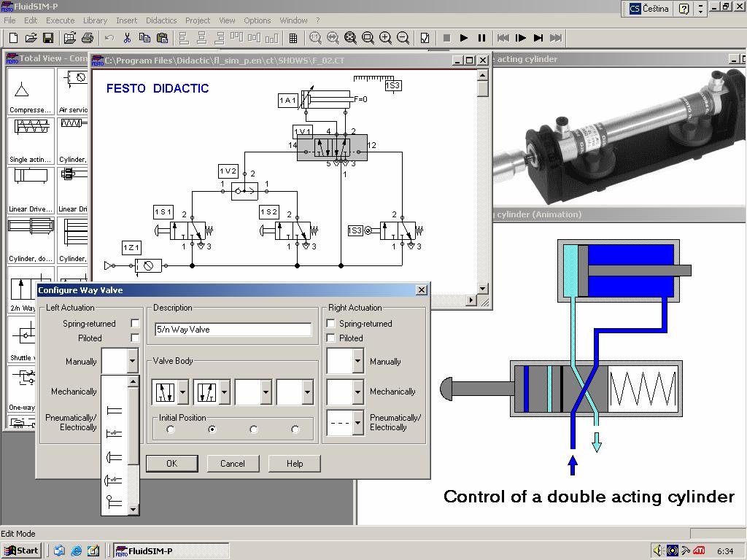
Task: Pause the simulation in the toolbar
Action: point(481,38)
